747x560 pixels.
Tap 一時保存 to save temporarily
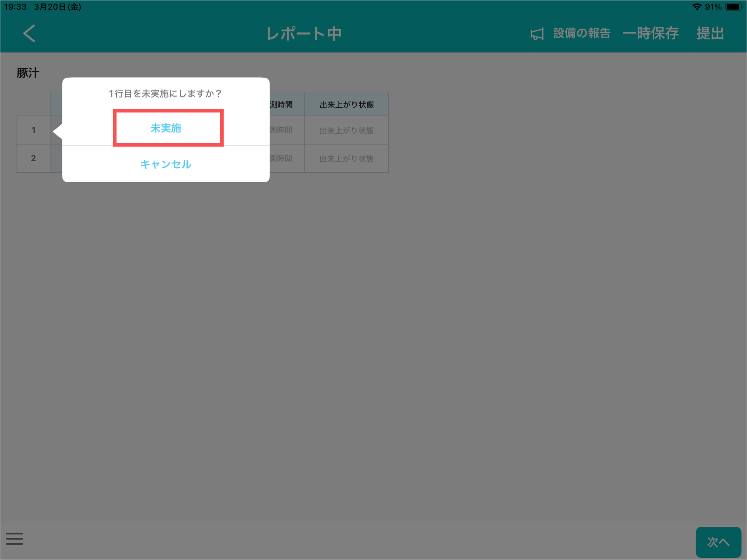point(651,34)
